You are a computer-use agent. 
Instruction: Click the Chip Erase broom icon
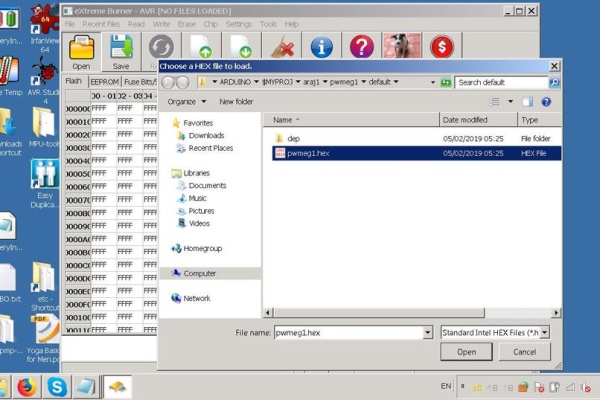pos(282,46)
